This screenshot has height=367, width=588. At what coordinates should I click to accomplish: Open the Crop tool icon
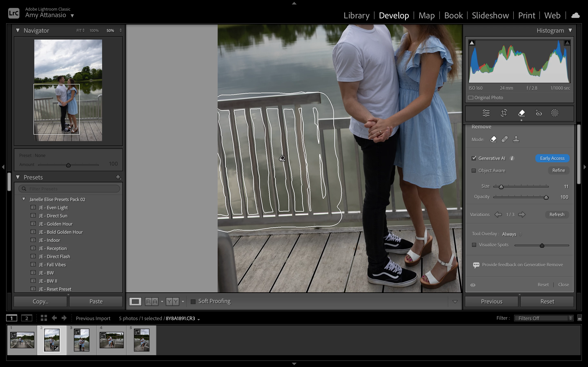[504, 113]
